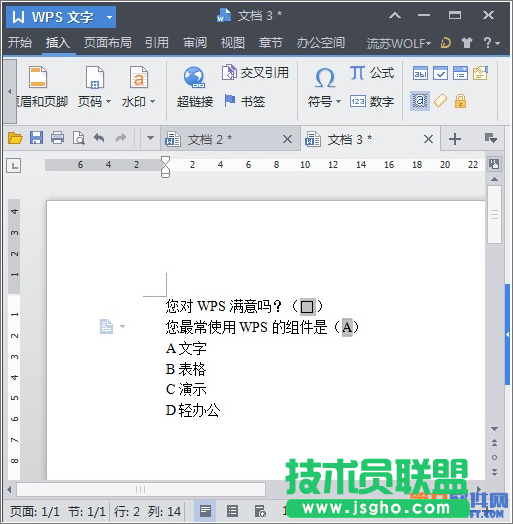
Task: Add a new document tab with plus
Action: [x=455, y=139]
